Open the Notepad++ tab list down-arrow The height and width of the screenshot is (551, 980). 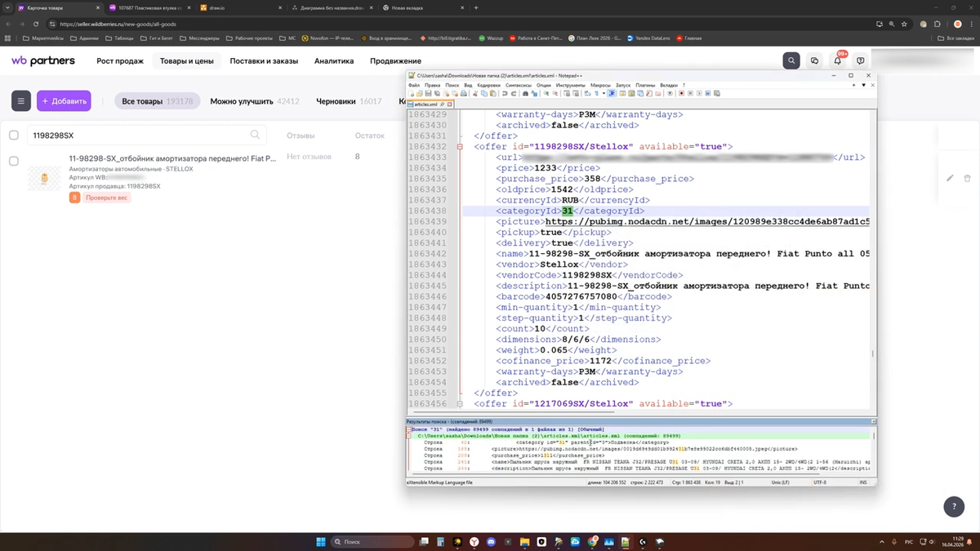[863, 84]
